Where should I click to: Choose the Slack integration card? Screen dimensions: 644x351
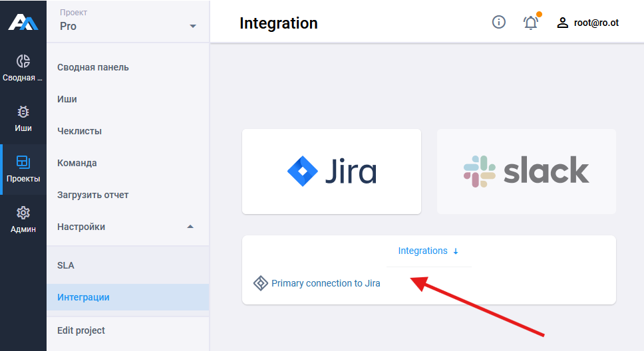coord(526,172)
